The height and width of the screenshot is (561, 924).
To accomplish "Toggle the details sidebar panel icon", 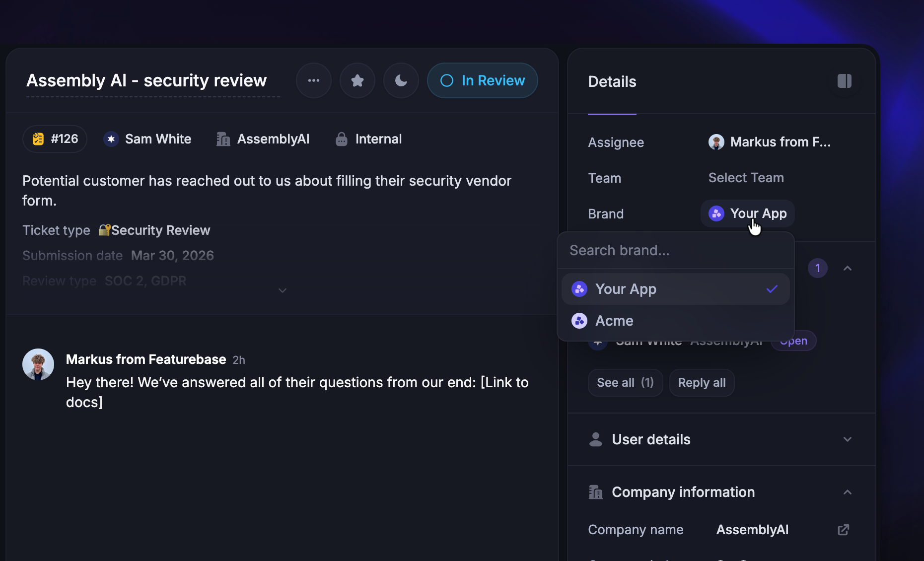I will 845,81.
